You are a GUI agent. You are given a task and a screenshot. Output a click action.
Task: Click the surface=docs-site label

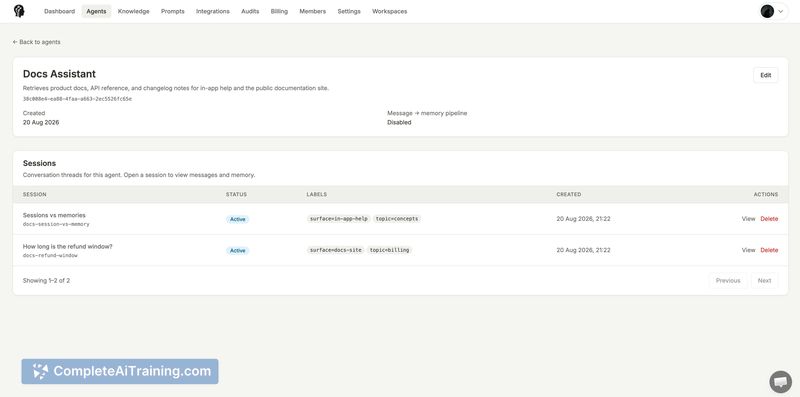[x=336, y=250]
